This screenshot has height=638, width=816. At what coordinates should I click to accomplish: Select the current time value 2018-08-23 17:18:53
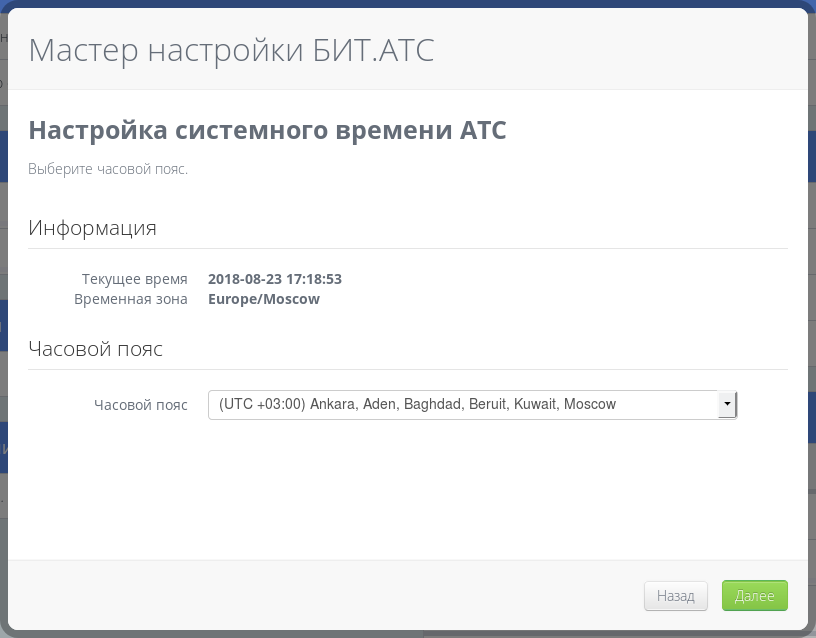(275, 279)
